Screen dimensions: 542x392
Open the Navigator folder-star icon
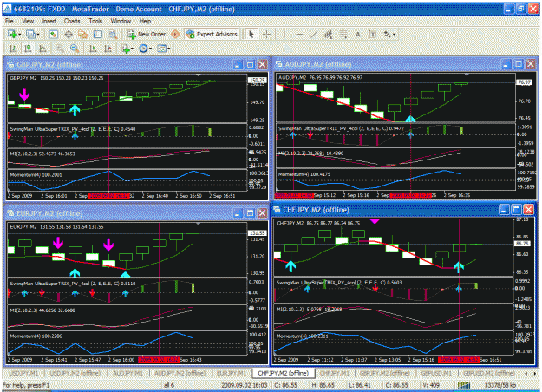click(x=82, y=34)
